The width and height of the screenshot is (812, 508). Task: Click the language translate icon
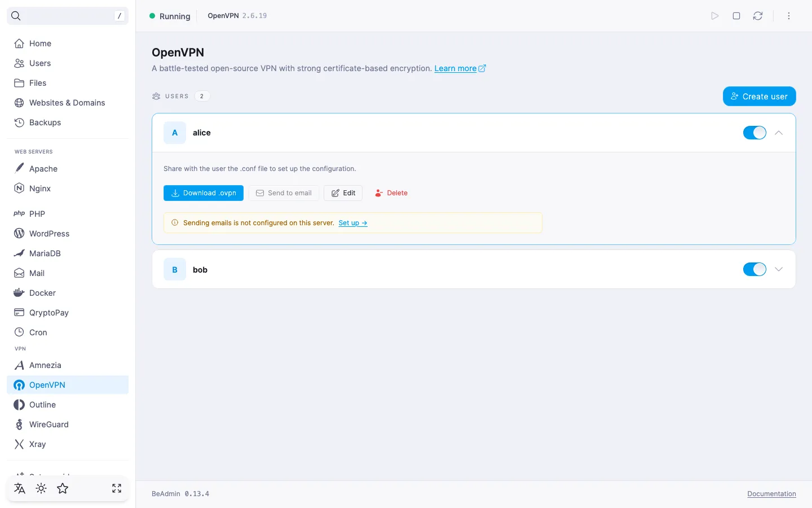[20, 489]
